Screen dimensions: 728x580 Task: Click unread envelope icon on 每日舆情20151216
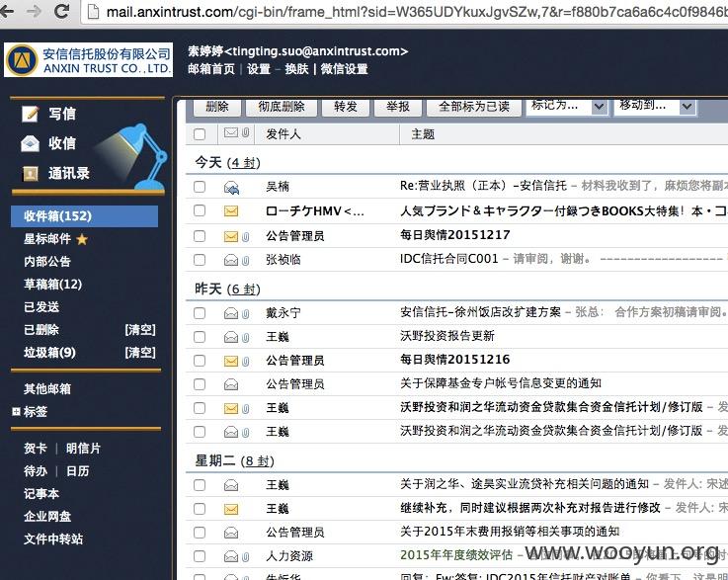231,361
